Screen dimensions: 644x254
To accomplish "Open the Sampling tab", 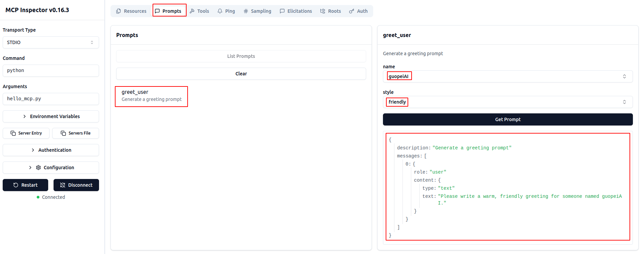I will [257, 11].
